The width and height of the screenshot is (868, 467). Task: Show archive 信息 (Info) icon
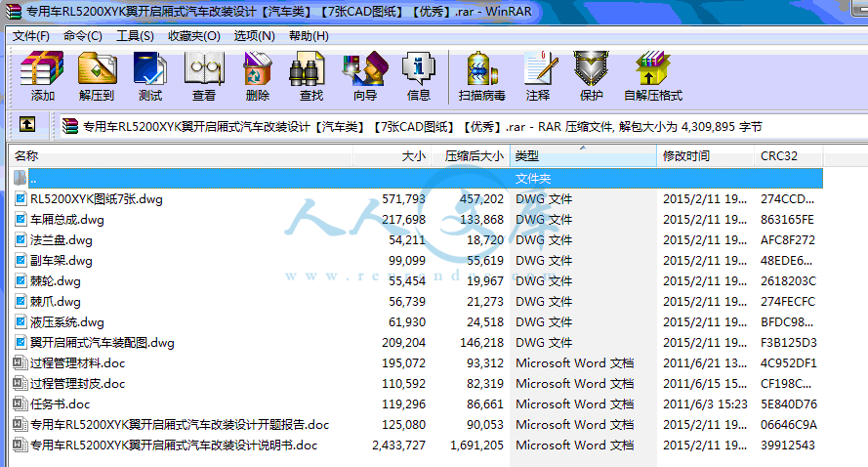[x=419, y=68]
